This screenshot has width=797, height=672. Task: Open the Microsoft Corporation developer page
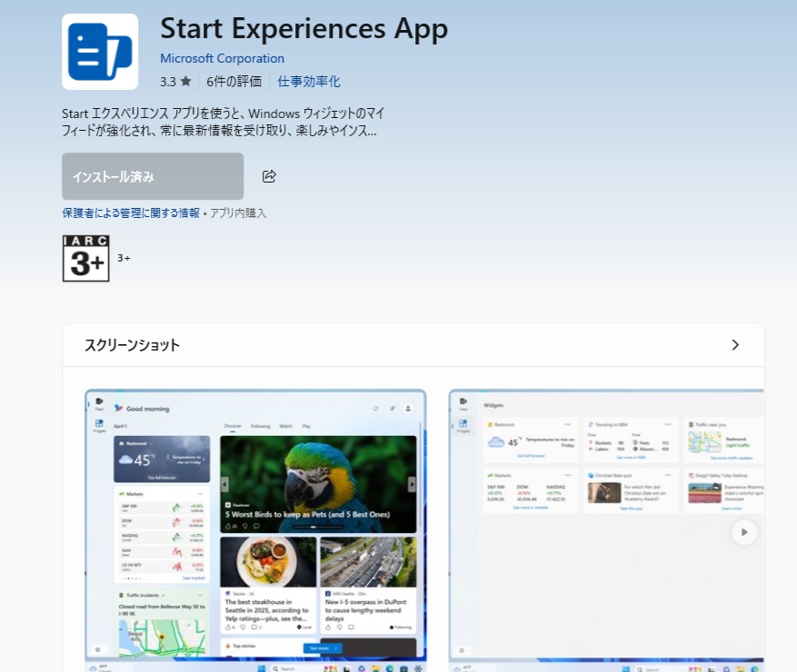tap(222, 57)
